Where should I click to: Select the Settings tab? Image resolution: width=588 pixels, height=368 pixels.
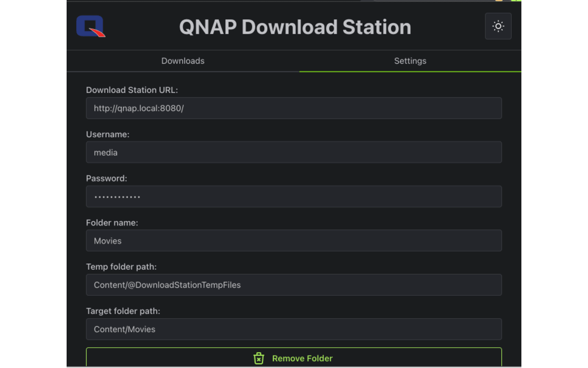click(x=410, y=61)
